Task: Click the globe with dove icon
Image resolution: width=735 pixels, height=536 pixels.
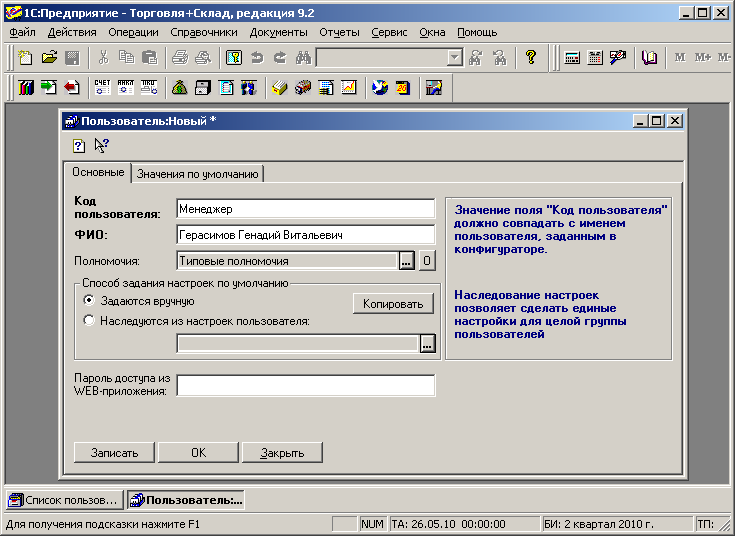Action: 380,87
